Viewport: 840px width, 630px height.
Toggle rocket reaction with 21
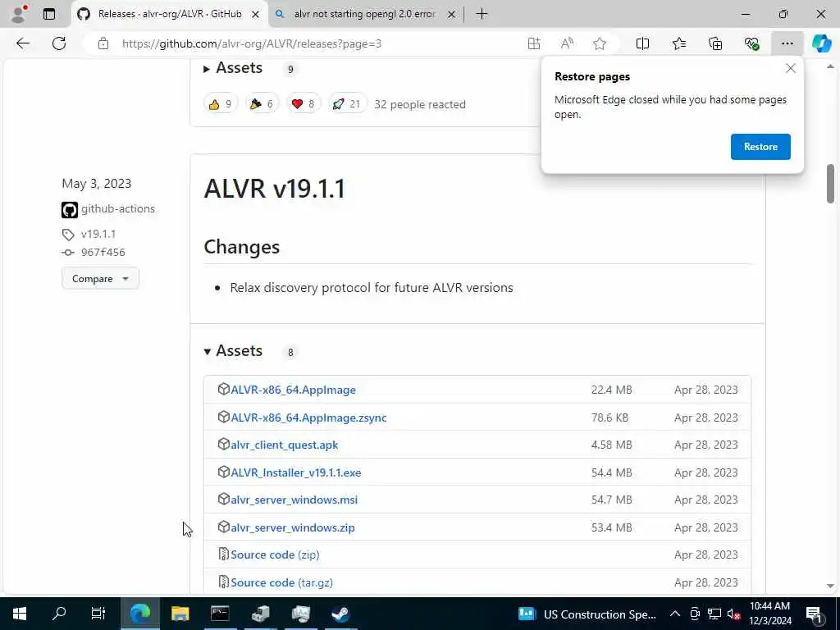point(347,104)
